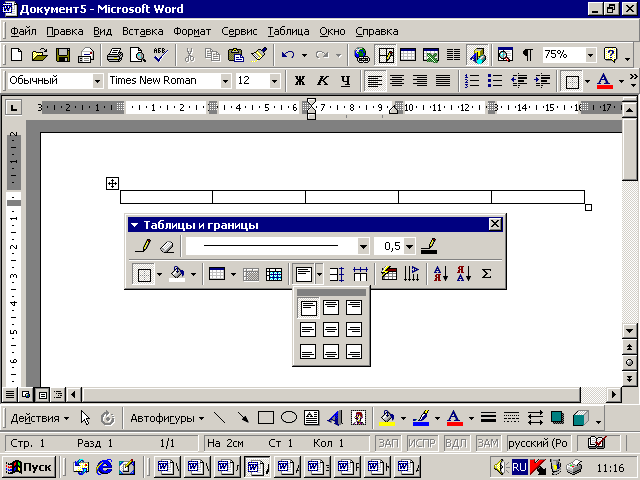Apply the blue line color brush
The height and width of the screenshot is (480, 640).
pos(421,418)
